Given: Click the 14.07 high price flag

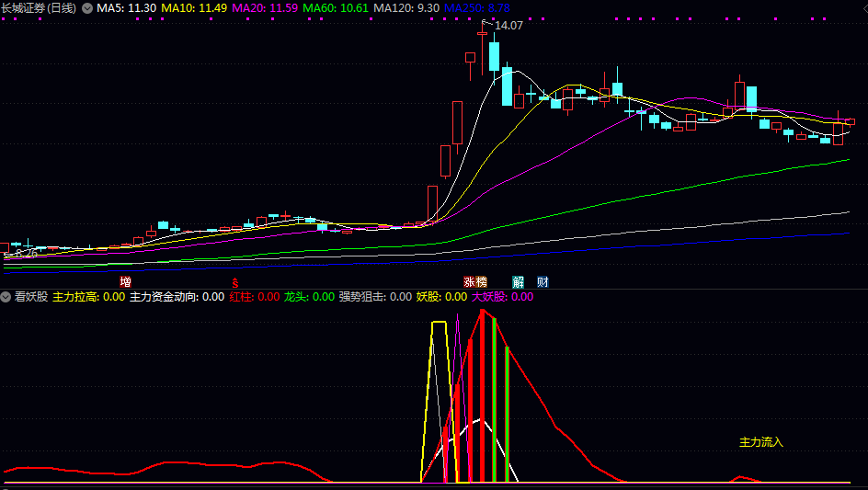Looking at the screenshot, I should (508, 26).
